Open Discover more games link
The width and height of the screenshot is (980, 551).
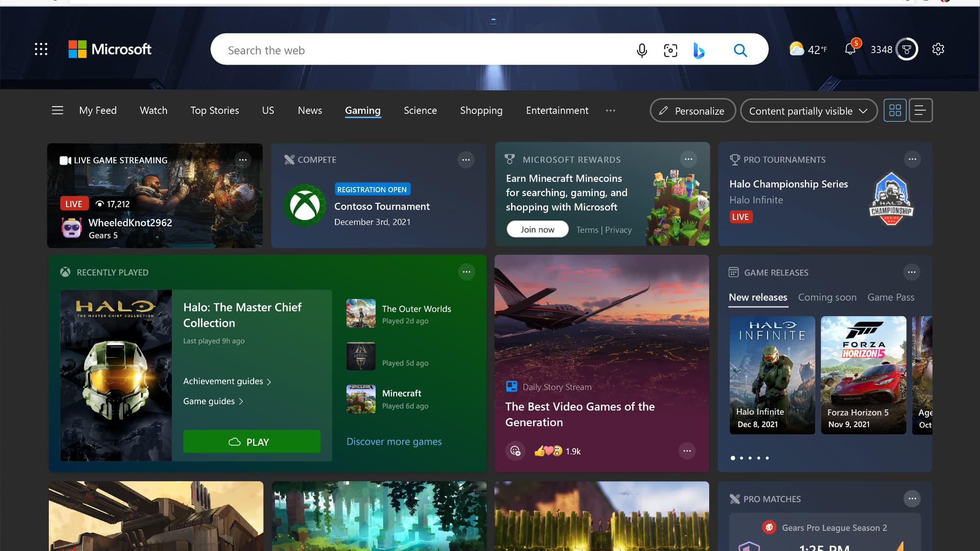coord(394,441)
